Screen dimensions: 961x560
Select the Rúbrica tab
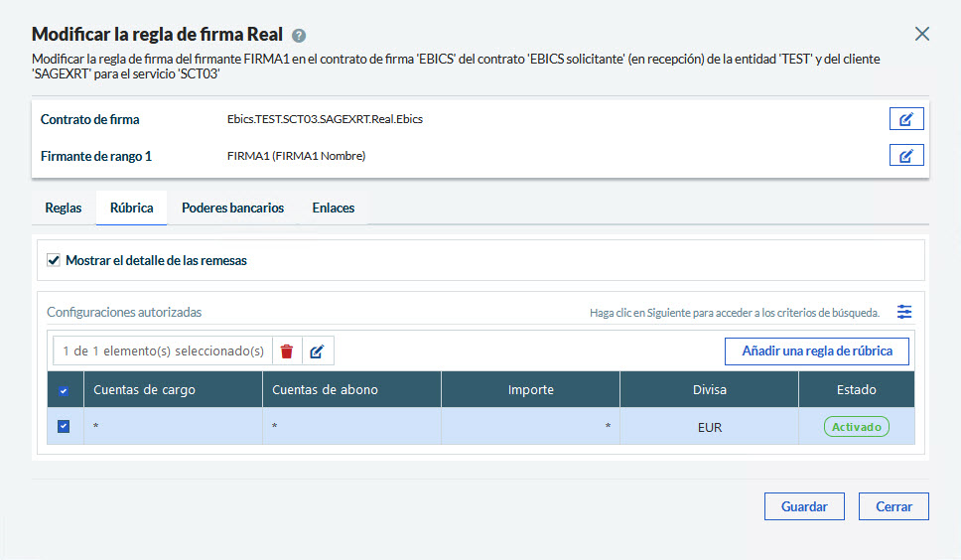click(x=131, y=208)
